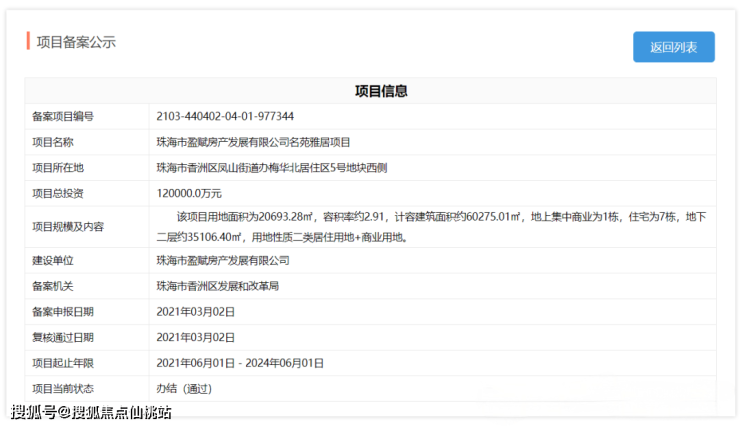Click the orange bar beside 项目备案公示

[28, 41]
